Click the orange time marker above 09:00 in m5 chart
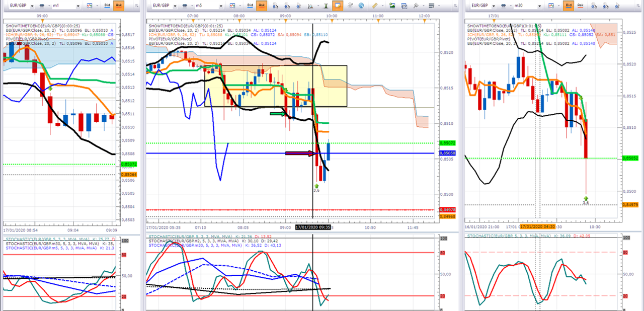644x311 pixels. pyautogui.click(x=285, y=21)
